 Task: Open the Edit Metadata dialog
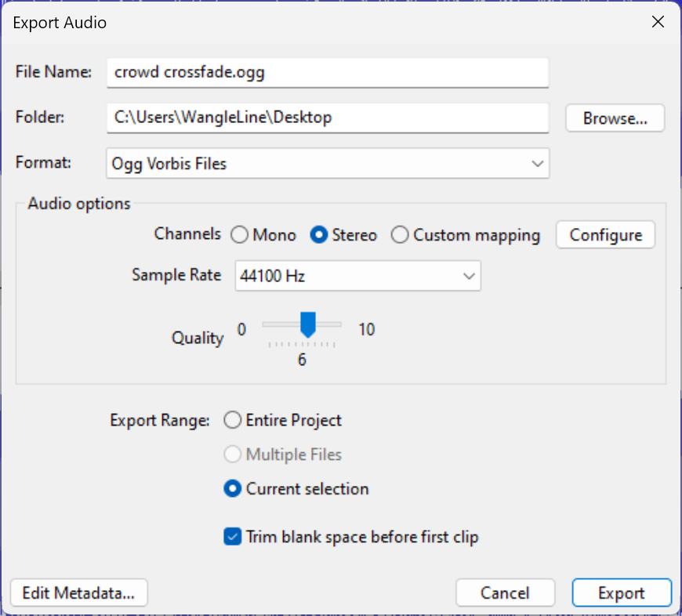(x=78, y=592)
